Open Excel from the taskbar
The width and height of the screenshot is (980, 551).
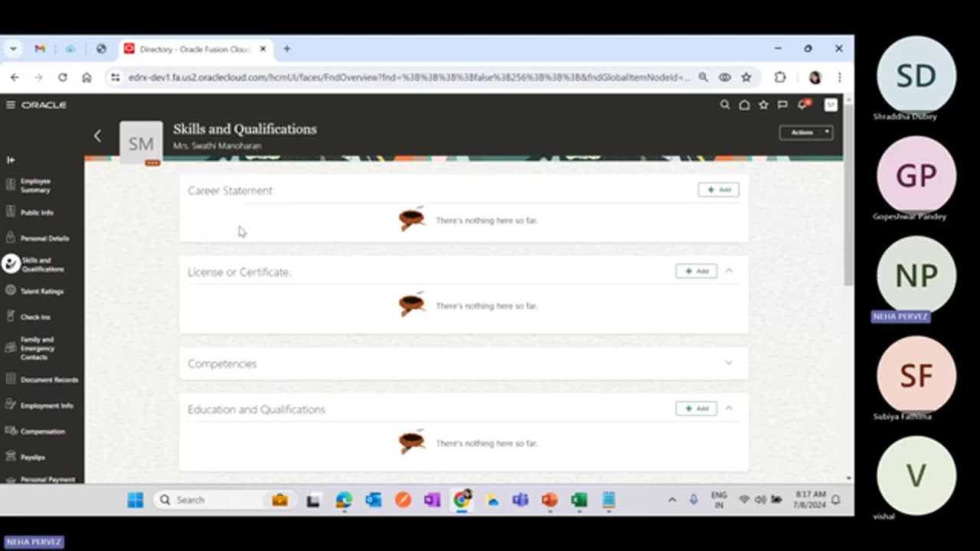pyautogui.click(x=580, y=500)
